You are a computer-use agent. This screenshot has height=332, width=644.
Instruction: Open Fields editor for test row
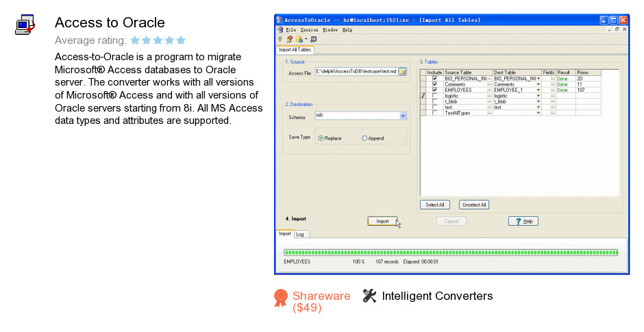point(552,107)
